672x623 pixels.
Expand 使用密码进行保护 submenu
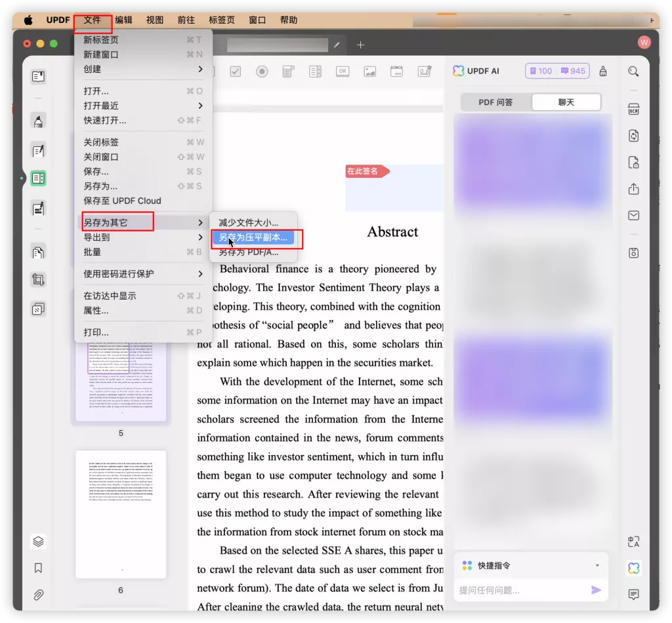click(143, 274)
